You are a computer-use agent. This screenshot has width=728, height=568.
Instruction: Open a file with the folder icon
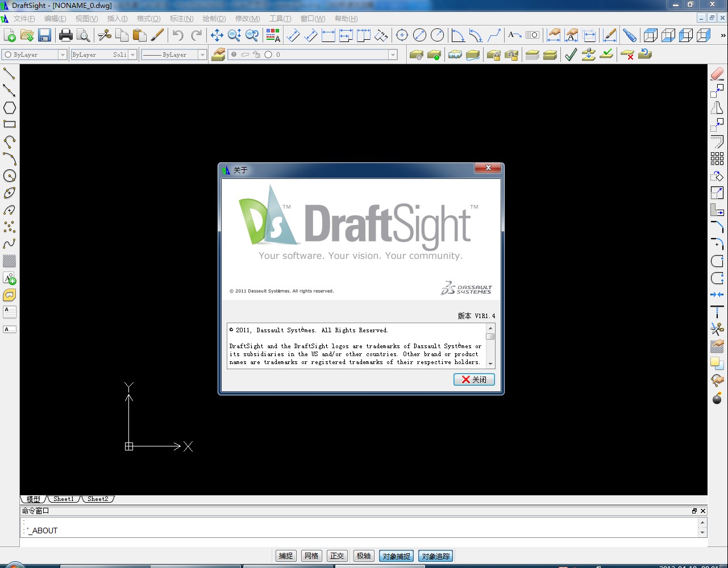coord(27,36)
